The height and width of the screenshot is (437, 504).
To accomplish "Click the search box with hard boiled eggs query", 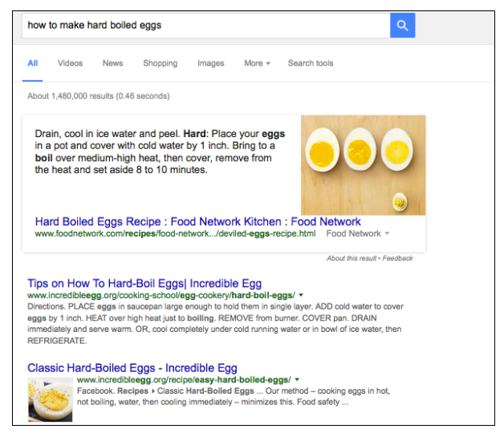I will [x=206, y=26].
